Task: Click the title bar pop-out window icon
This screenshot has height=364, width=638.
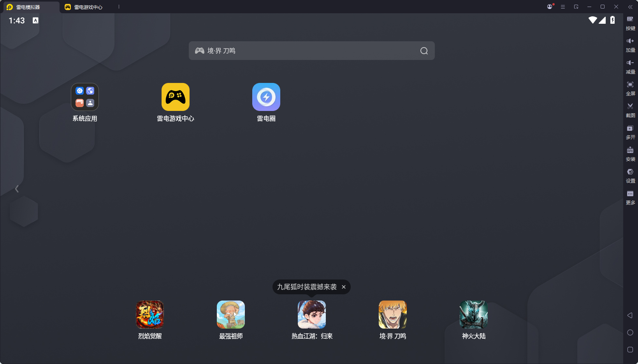Action: click(576, 7)
